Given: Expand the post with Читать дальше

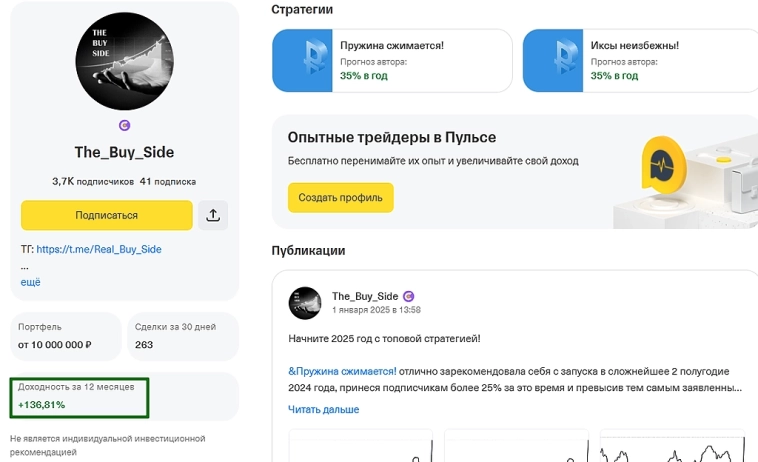Looking at the screenshot, I should tap(323, 409).
